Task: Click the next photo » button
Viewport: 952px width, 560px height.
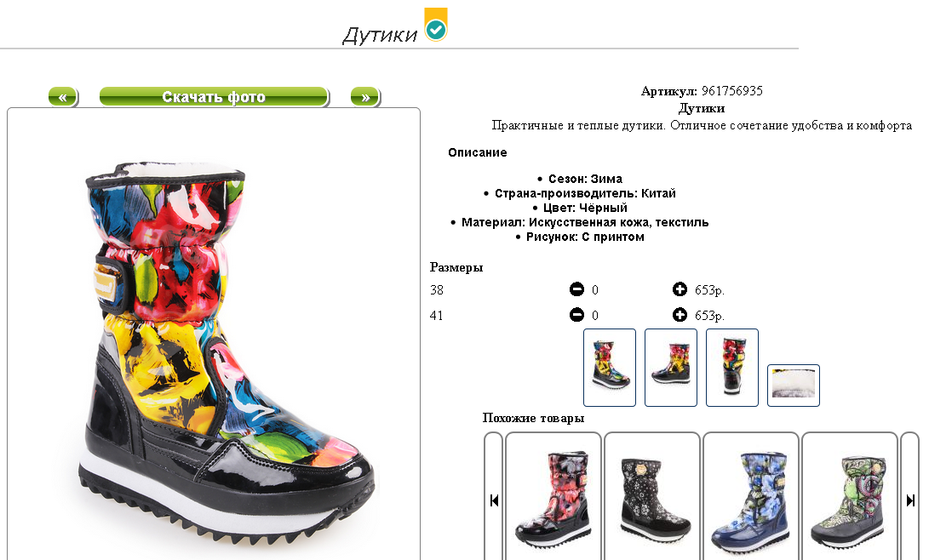Action: pos(365,96)
